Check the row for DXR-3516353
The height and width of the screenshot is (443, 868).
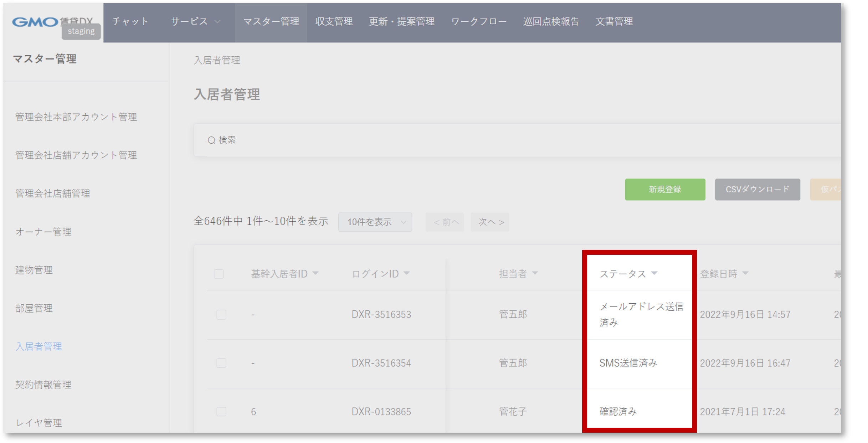tap(221, 314)
